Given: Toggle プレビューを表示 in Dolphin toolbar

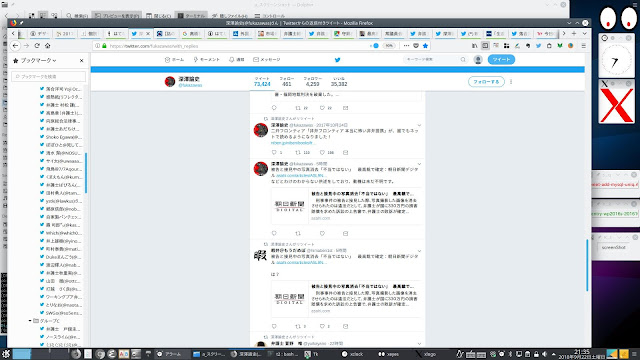Looking at the screenshot, I should (x=117, y=16).
